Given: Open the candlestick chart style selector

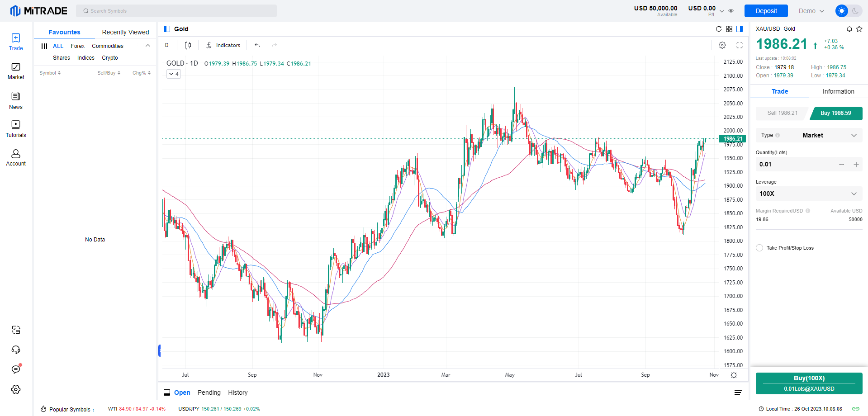Looking at the screenshot, I should tap(188, 45).
